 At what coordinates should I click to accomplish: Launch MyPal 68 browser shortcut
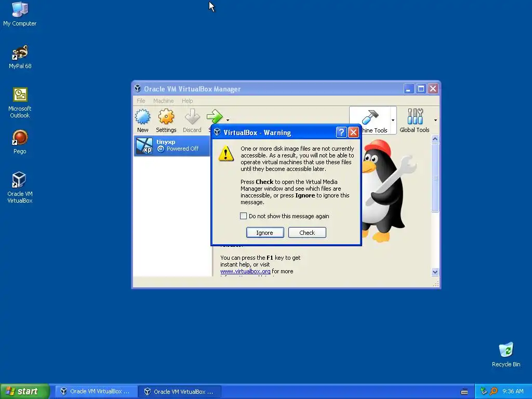(x=20, y=57)
